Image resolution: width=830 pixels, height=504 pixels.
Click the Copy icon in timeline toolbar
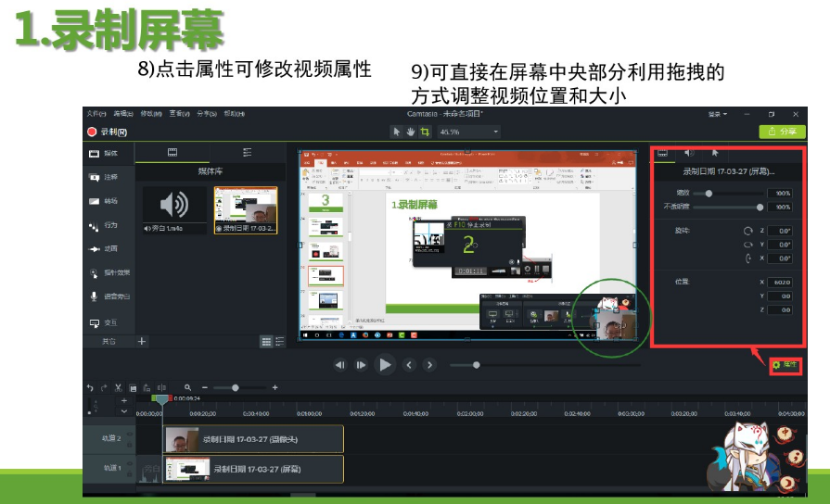[133, 387]
